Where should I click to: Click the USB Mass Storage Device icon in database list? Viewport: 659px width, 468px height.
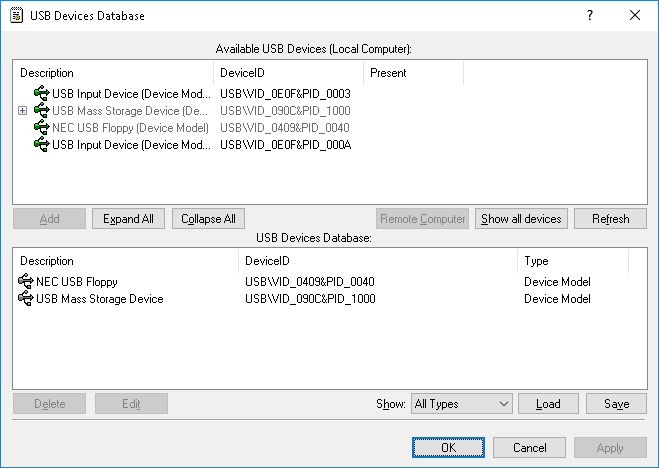pos(26,299)
